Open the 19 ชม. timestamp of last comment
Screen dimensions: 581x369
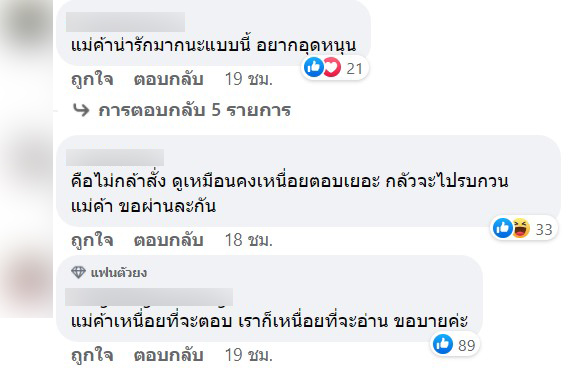pyautogui.click(x=249, y=355)
